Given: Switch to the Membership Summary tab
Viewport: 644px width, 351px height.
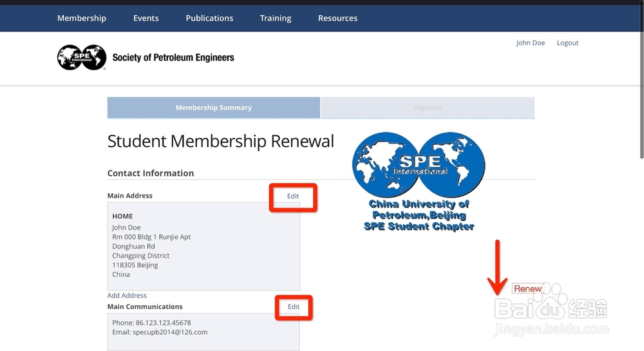Looking at the screenshot, I should [213, 108].
